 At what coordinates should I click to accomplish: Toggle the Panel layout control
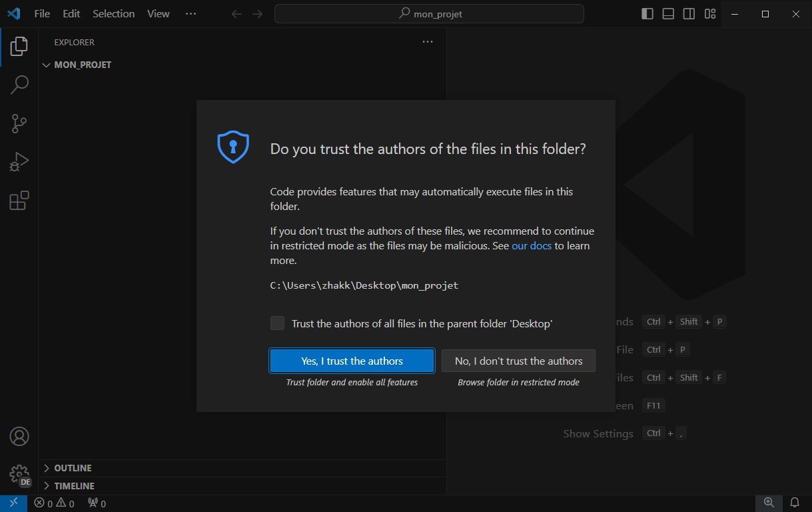click(x=667, y=13)
